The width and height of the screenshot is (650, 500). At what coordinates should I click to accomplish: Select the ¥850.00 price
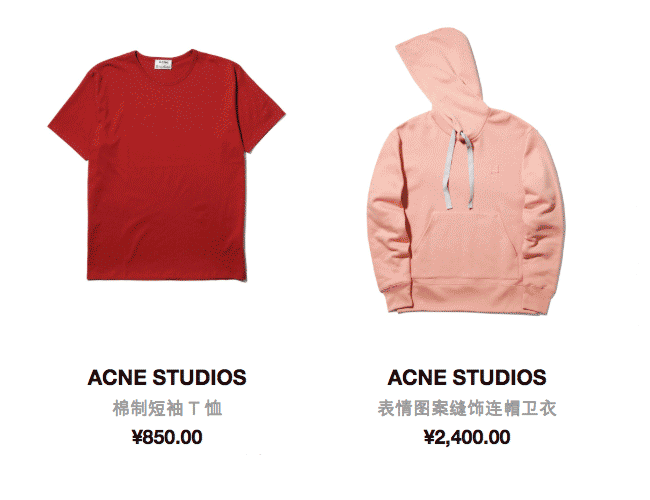point(167,437)
